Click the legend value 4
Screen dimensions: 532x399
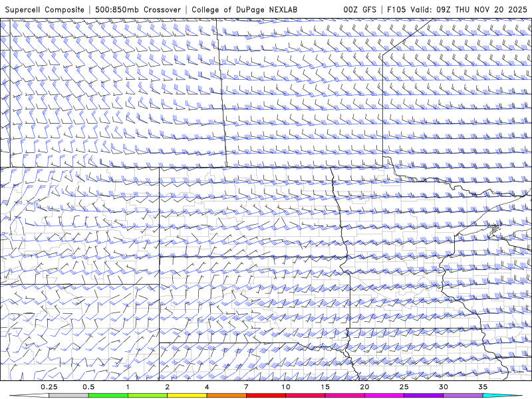click(x=207, y=387)
